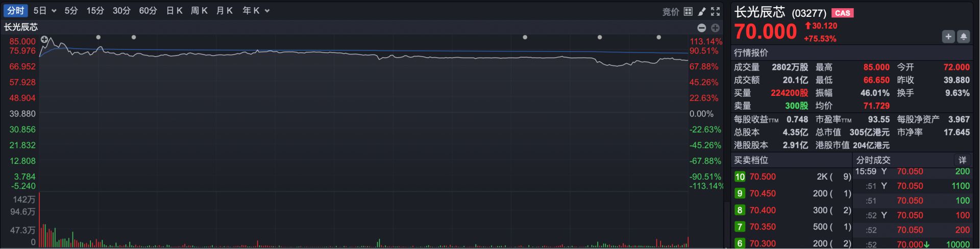Click the 振幅 value 46.01%
Viewport: 980px width, 249px height.
pos(875,93)
